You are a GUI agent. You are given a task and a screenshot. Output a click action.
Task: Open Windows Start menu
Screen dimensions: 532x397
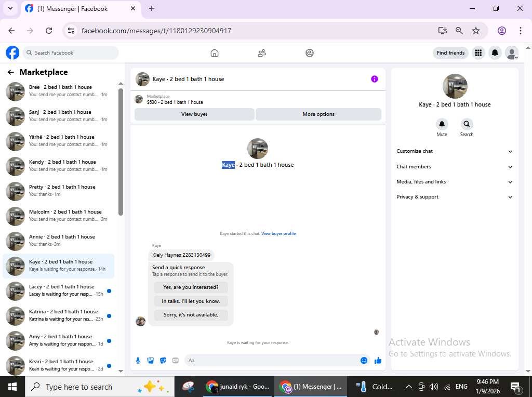[12, 387]
